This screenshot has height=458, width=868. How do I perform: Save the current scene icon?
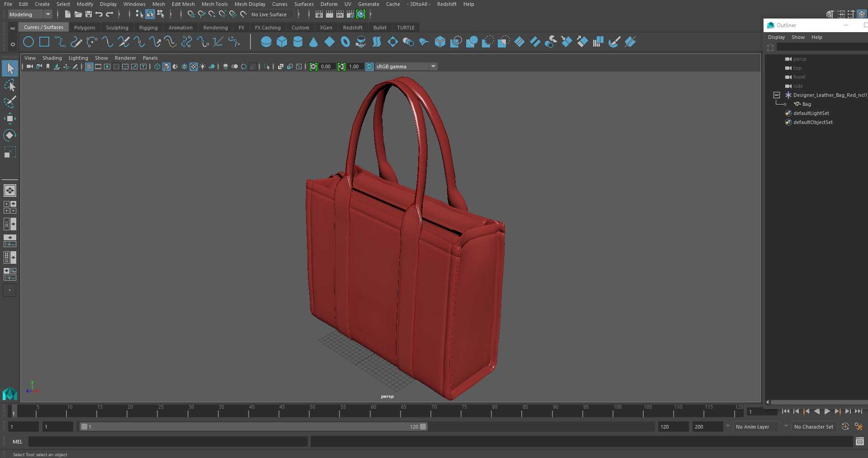89,14
